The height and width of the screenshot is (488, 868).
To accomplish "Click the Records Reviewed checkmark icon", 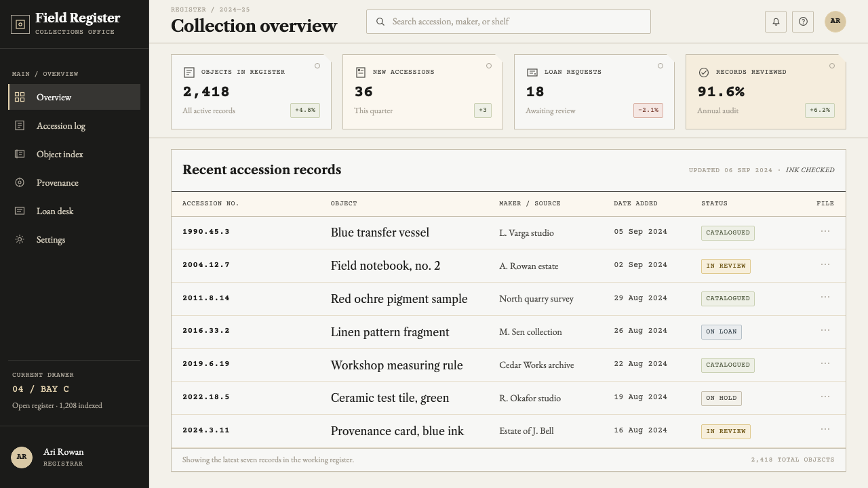I will coord(704,72).
